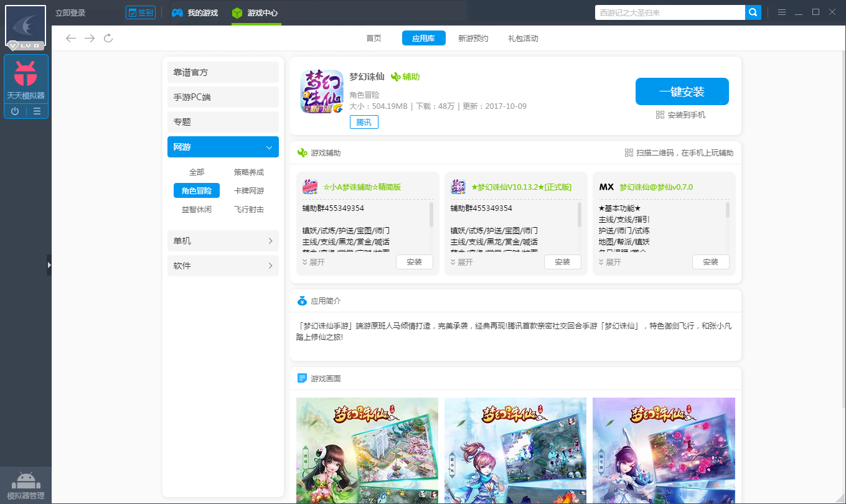Click the 游戏画面 section icon
The width and height of the screenshot is (846, 504).
303,378
